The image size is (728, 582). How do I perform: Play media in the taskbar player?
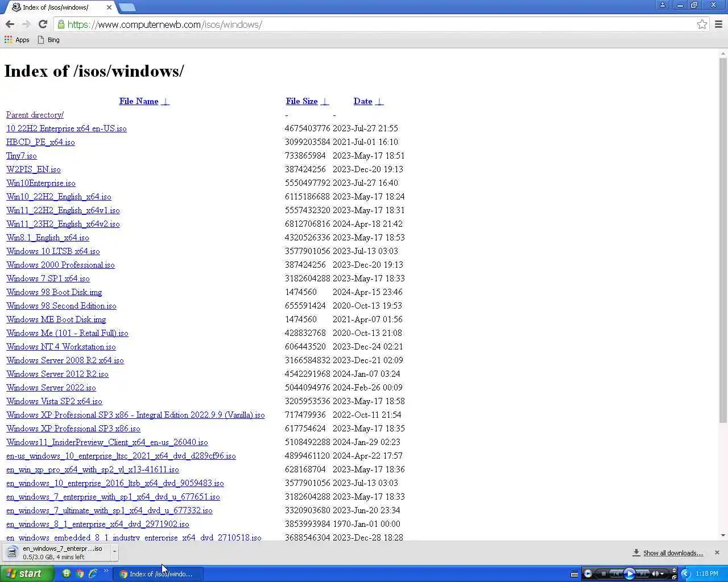630,573
